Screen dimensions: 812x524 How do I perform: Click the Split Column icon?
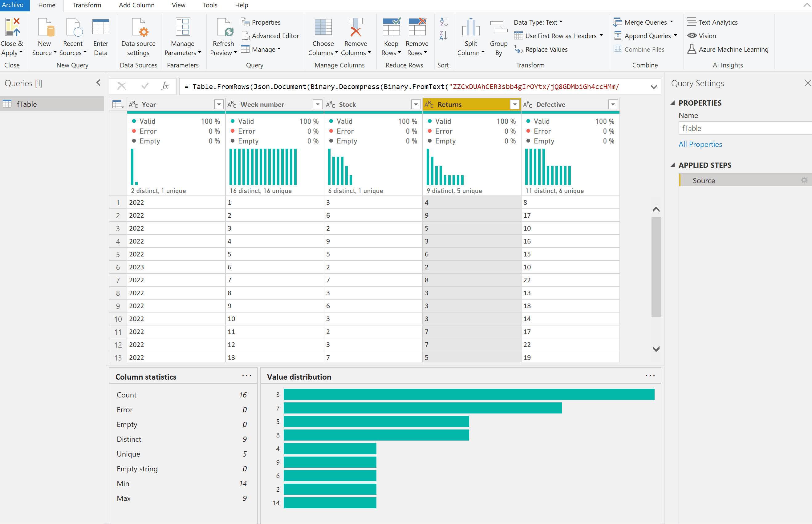[x=471, y=27]
